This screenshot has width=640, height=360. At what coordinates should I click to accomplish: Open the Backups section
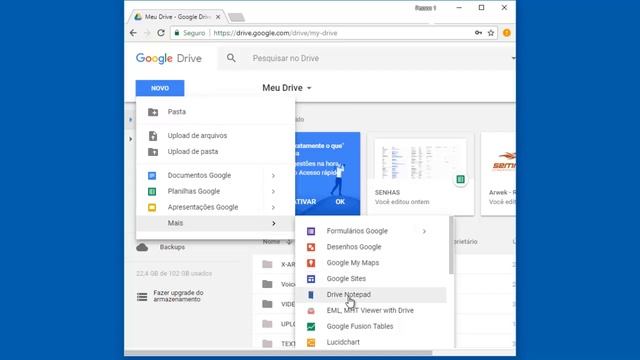pyautogui.click(x=172, y=247)
